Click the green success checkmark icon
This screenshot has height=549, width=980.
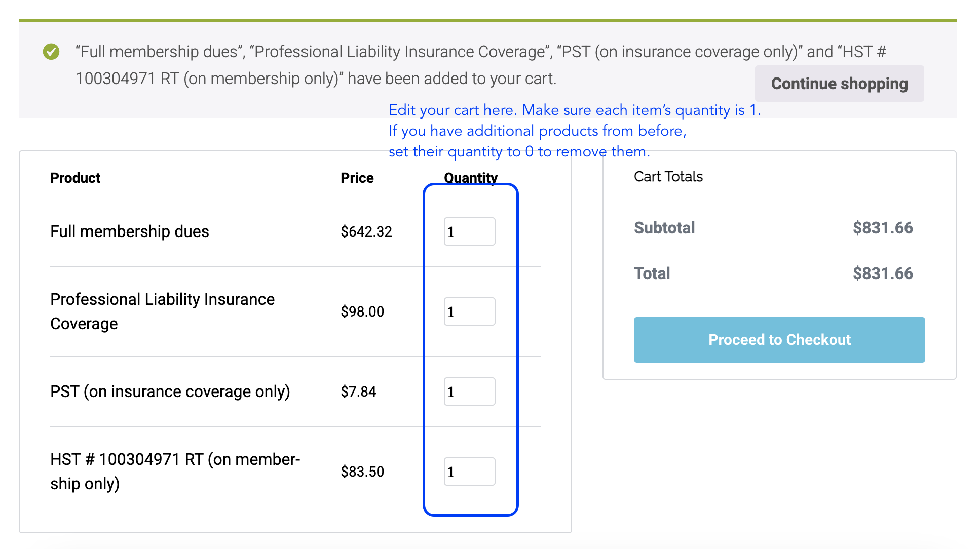pos(51,52)
